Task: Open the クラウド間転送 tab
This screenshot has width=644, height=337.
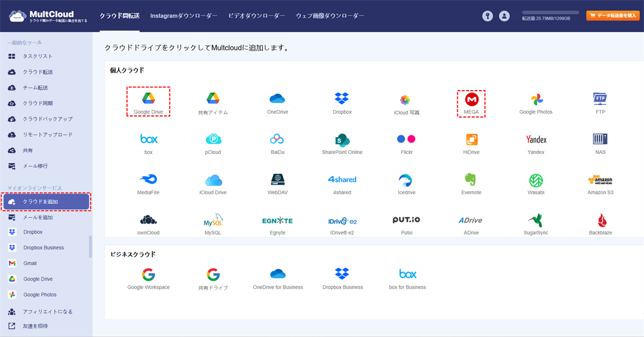Action: (x=120, y=16)
